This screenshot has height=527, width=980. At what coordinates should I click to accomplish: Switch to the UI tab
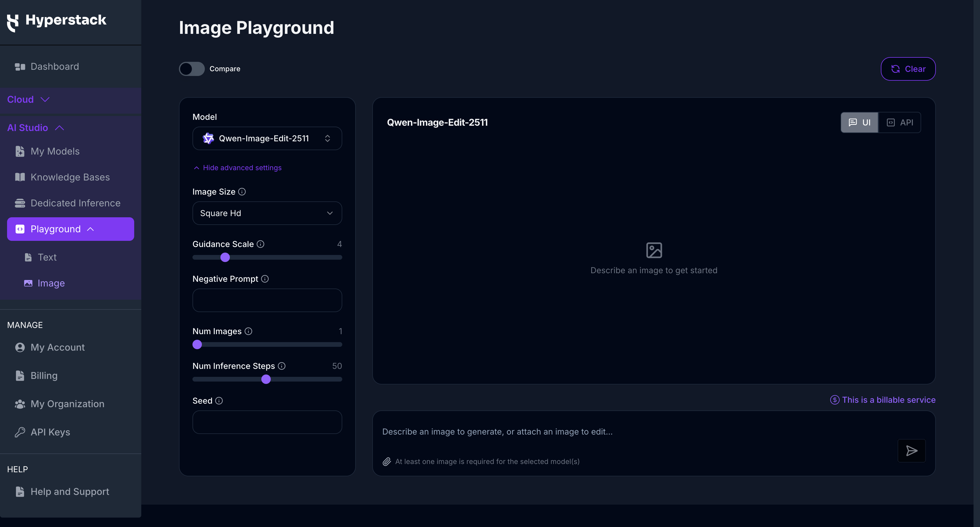coord(859,122)
